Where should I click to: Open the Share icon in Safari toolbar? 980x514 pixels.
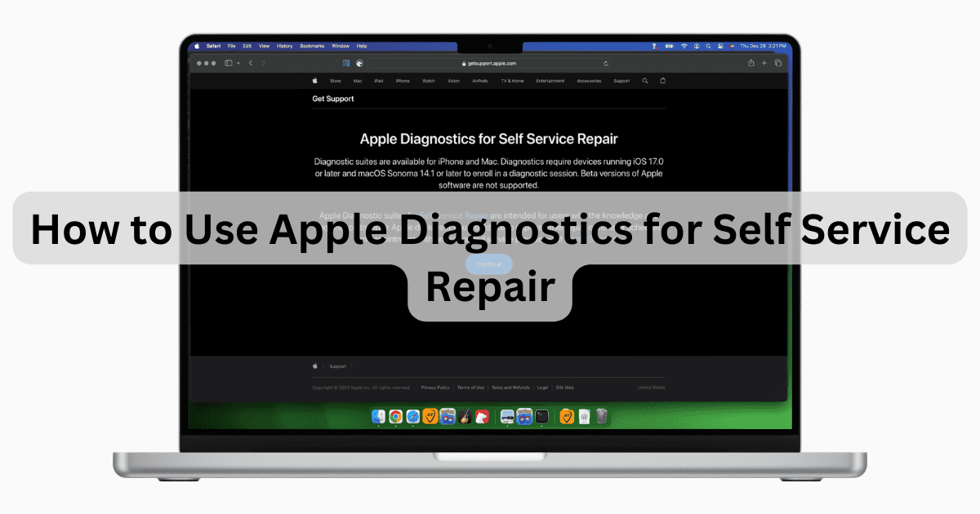click(751, 63)
